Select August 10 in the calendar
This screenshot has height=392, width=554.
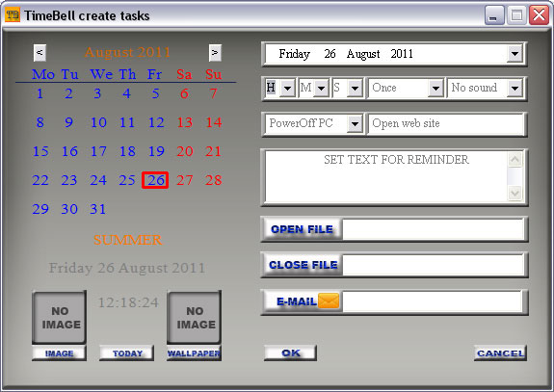click(98, 122)
